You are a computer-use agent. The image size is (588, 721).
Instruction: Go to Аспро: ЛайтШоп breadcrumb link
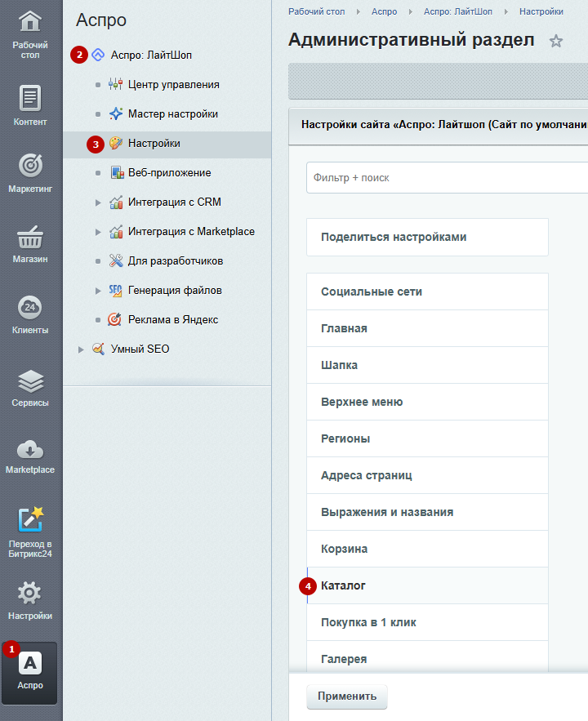[458, 12]
